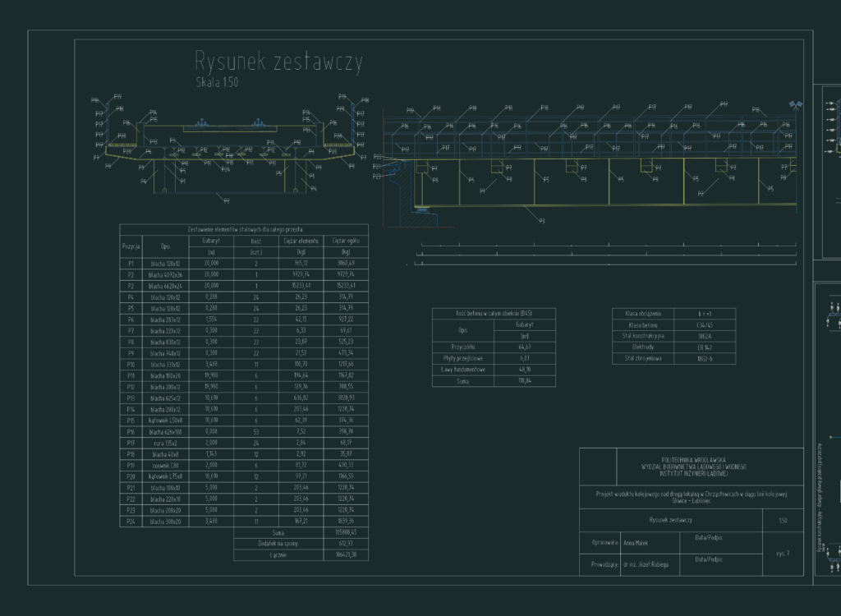Select the 'Opracowała:' label

click(x=605, y=542)
